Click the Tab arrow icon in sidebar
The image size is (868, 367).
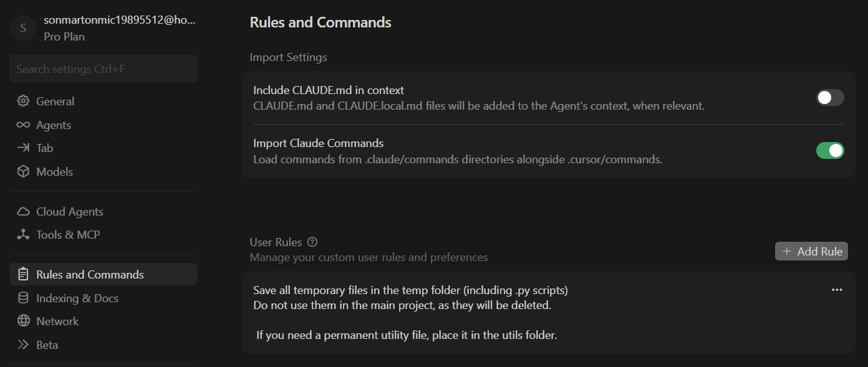point(22,148)
